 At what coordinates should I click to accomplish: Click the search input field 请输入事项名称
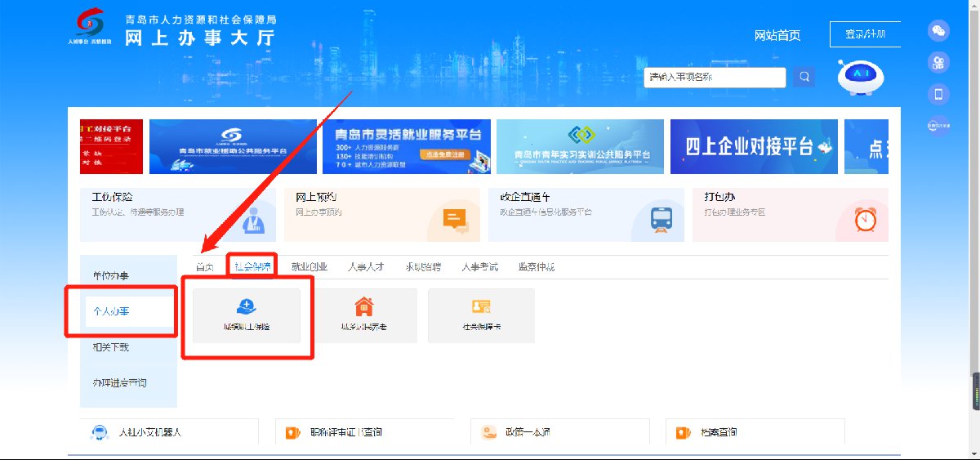(715, 77)
